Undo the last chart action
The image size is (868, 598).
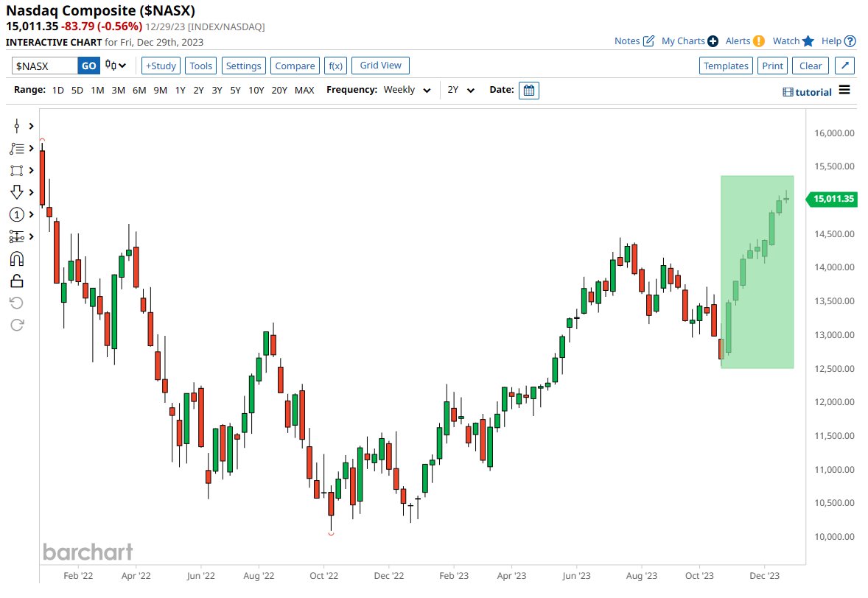click(17, 303)
